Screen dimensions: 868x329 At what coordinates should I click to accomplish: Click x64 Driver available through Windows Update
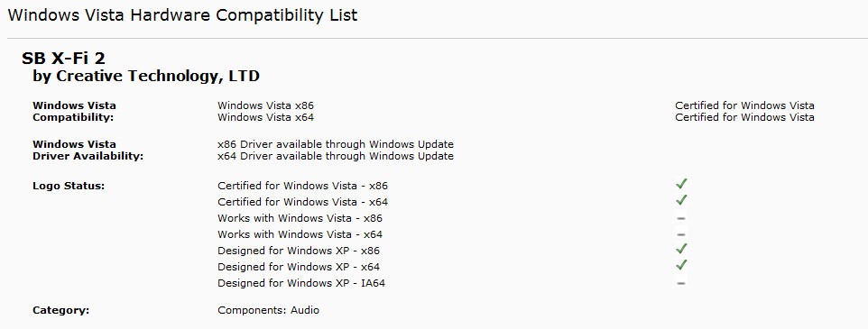(336, 156)
